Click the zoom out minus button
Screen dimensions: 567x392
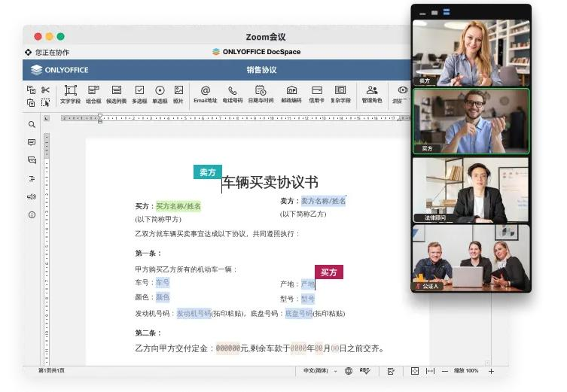pyautogui.click(x=445, y=371)
